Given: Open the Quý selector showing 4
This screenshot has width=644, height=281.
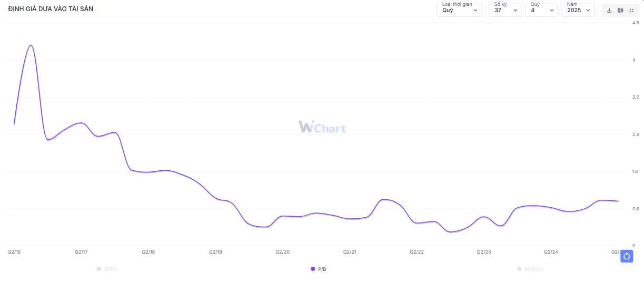Looking at the screenshot, I should coord(542,10).
